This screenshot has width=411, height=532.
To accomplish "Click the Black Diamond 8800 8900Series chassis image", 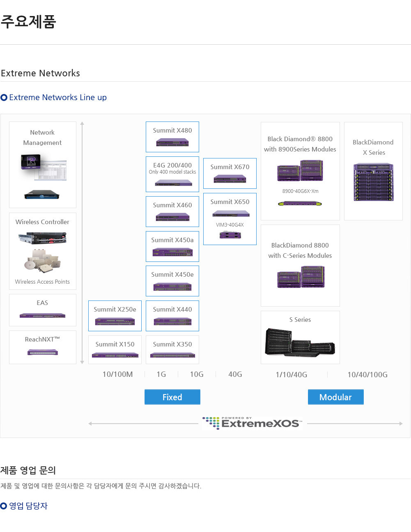I will (300, 170).
